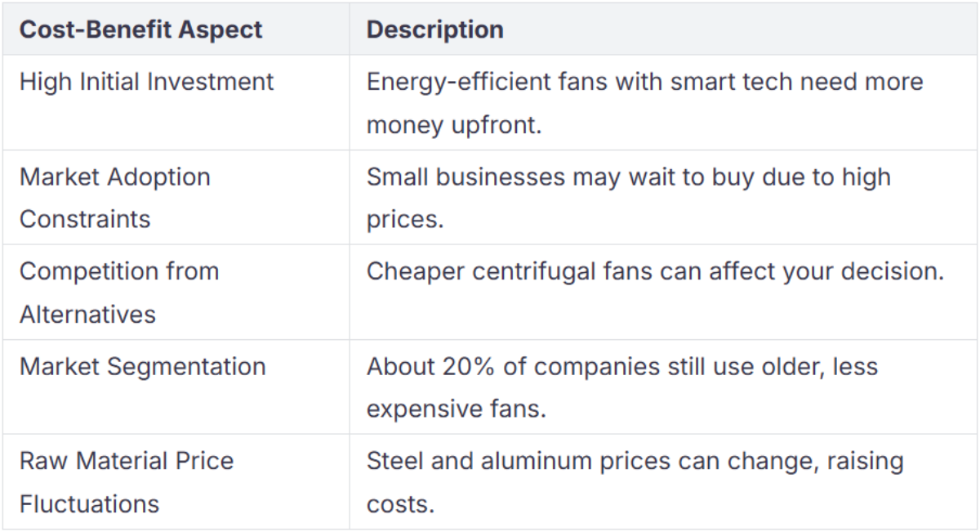Click the cheaper centrifugal fans description
The width and height of the screenshot is (980, 532).
pos(655,271)
